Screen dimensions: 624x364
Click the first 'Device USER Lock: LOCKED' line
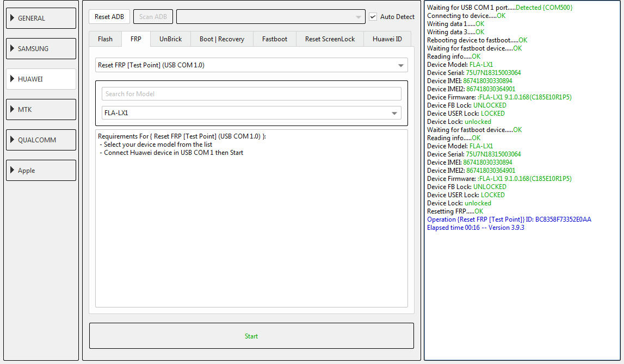(x=466, y=114)
